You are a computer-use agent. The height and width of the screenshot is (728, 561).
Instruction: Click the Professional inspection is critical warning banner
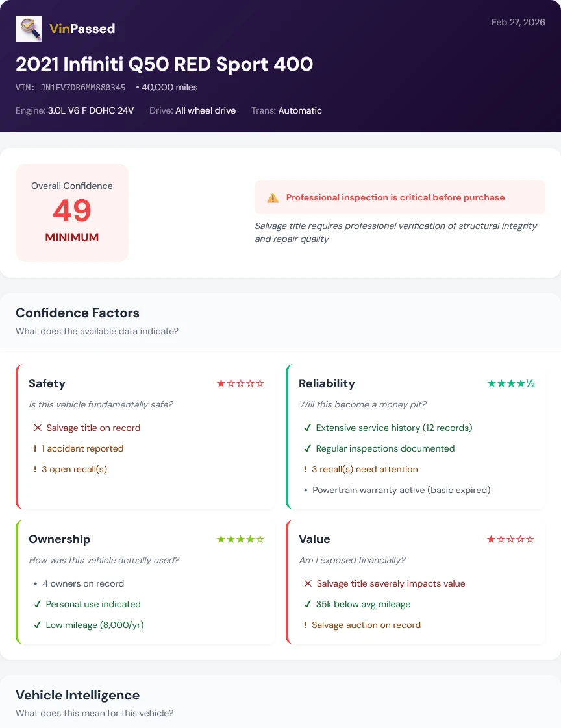(x=399, y=197)
